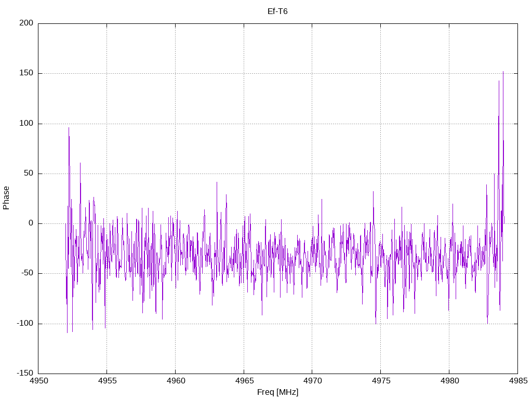Click the peak tip near 4952 MHz reaching 96

(69, 128)
